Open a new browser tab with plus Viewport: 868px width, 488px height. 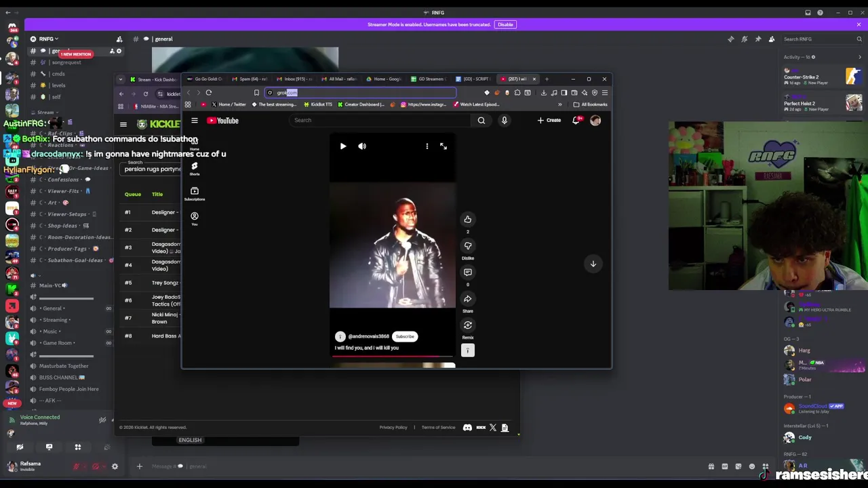[547, 79]
